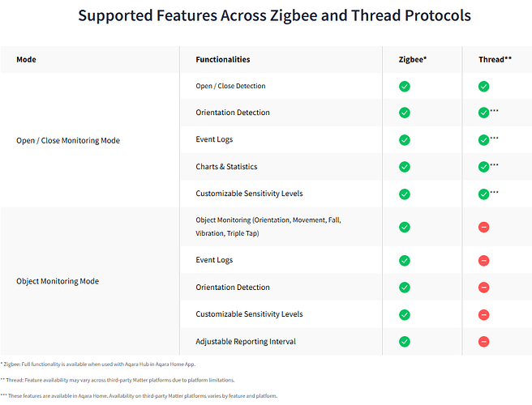This screenshot has height=405, width=532.
Task: Click the Zigbee checkmark for Open/Close Orientation Detection
Action: tap(404, 113)
